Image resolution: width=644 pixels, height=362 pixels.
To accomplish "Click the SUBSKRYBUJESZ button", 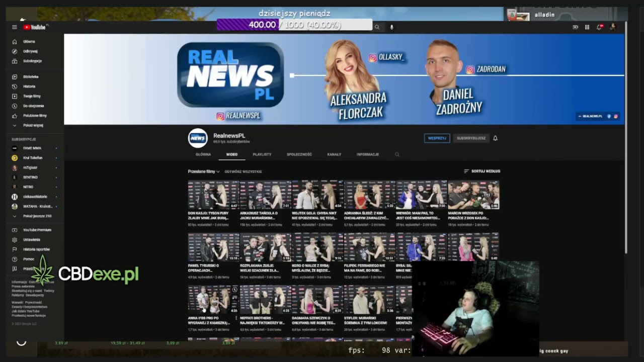I will [x=471, y=138].
